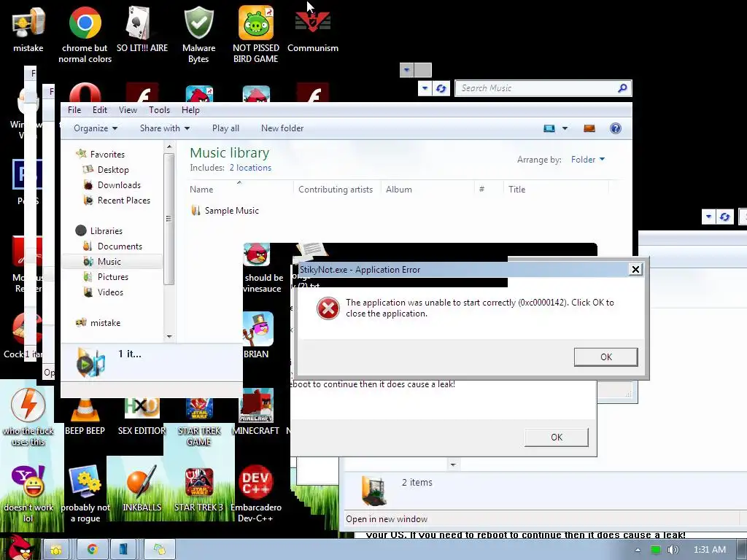This screenshot has width=747, height=560.
Task: Open Chrome from the taskbar
Action: tap(92, 550)
